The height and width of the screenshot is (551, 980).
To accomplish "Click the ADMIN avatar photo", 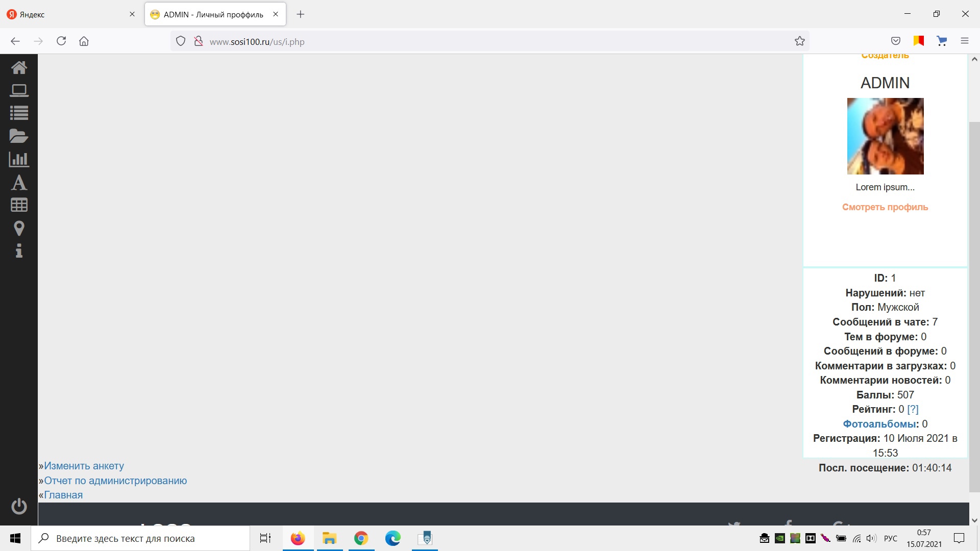I will [x=885, y=136].
